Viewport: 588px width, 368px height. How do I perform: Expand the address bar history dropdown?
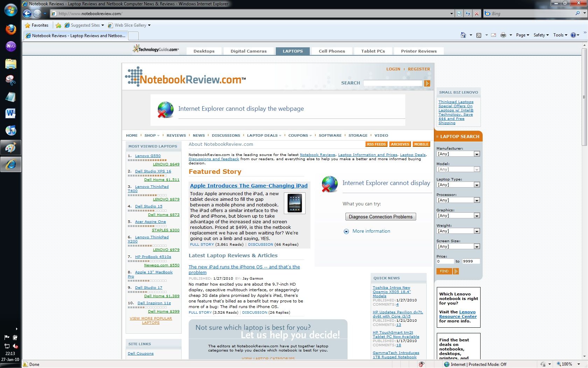pos(451,14)
